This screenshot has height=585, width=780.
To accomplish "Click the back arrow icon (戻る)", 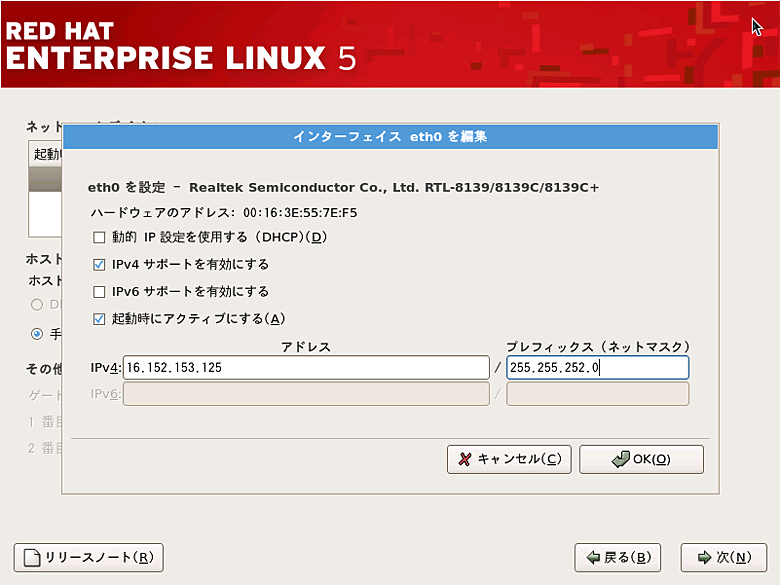I will (x=593, y=558).
